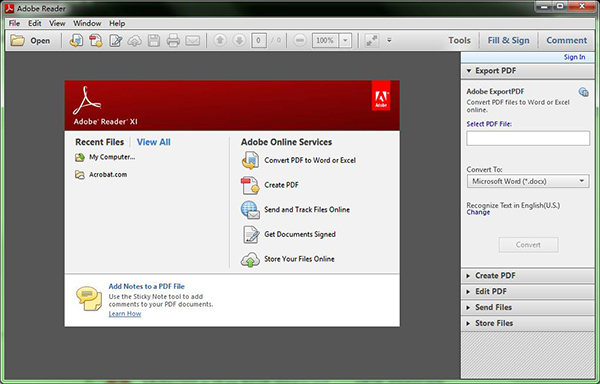The image size is (600, 384).
Task: Click the Open button label
Action: point(40,41)
